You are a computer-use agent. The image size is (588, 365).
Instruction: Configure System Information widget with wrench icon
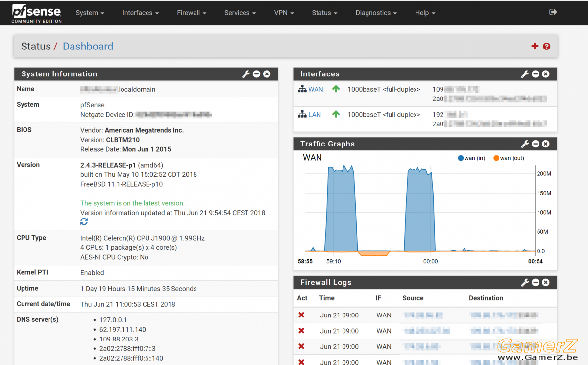246,74
